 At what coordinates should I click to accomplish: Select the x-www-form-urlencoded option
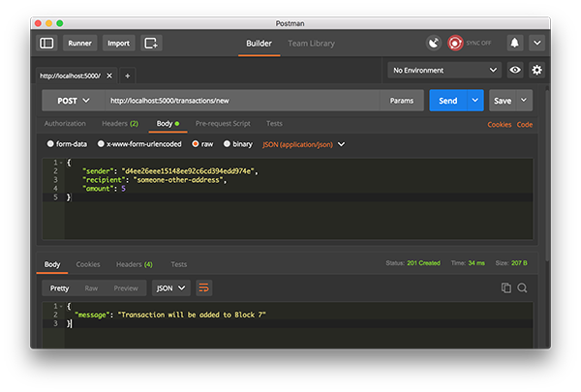click(x=101, y=144)
